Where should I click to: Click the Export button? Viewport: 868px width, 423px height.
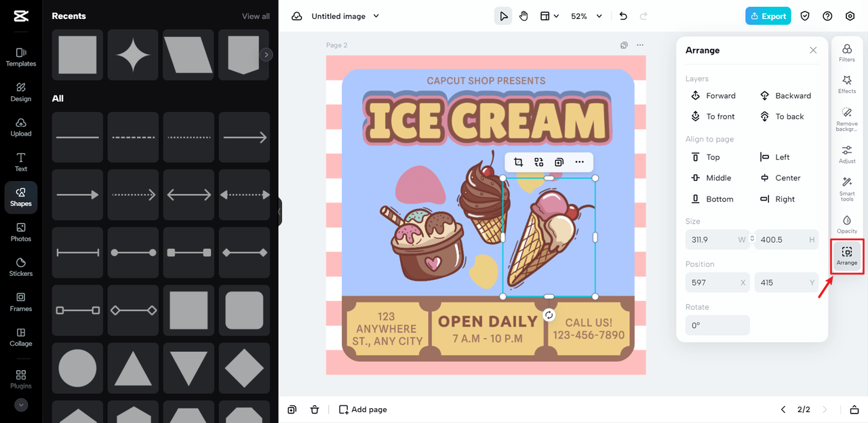click(x=768, y=16)
